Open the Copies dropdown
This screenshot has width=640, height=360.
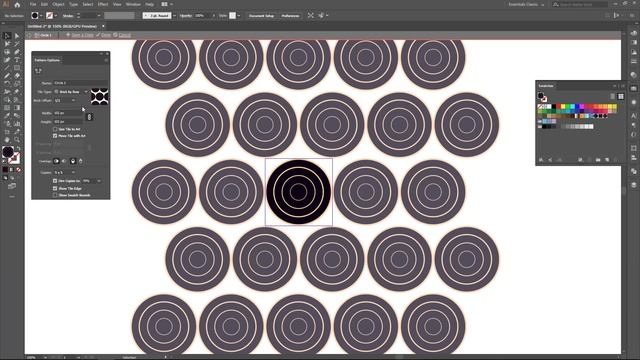65,172
